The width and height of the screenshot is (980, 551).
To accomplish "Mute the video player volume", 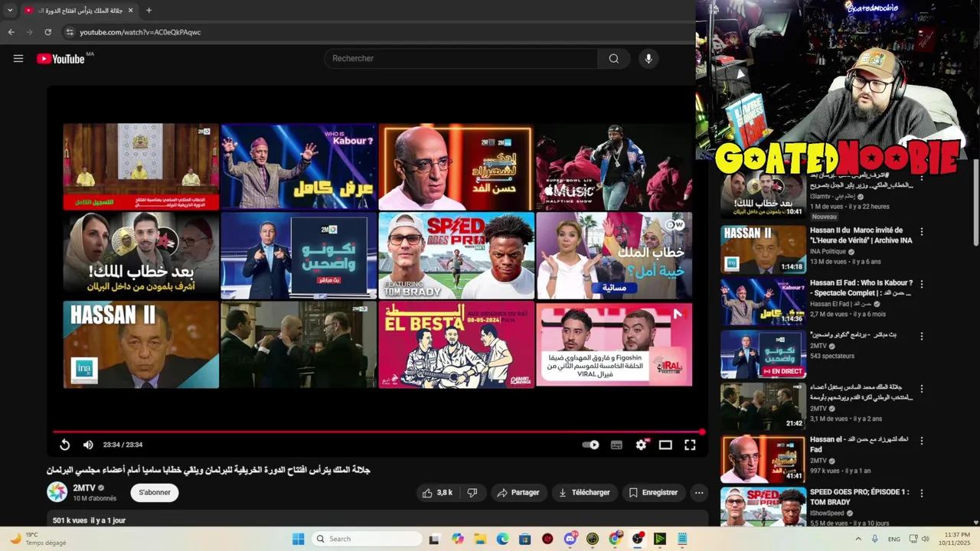I will pos(88,445).
